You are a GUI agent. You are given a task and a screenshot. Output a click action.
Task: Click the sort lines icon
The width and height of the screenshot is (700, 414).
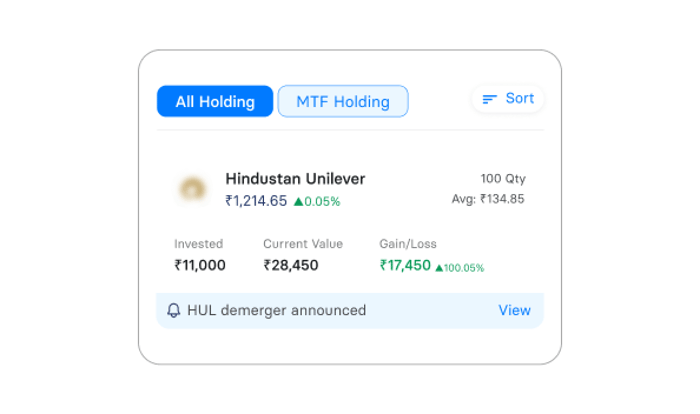coord(489,99)
